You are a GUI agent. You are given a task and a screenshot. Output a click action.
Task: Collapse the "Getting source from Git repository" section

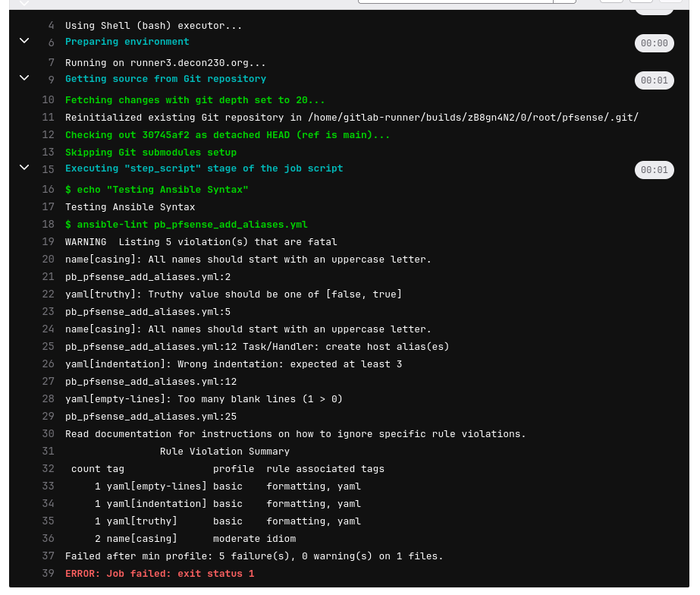pyautogui.click(x=24, y=77)
